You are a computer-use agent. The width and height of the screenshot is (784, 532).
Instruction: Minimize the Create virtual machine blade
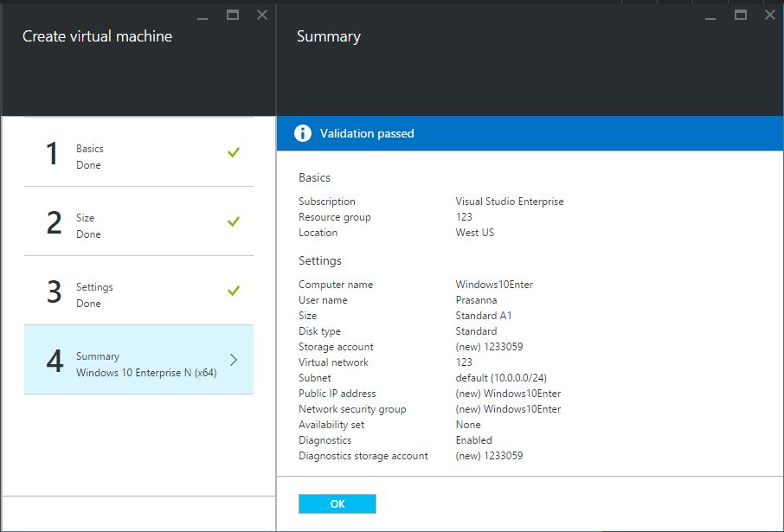point(202,16)
